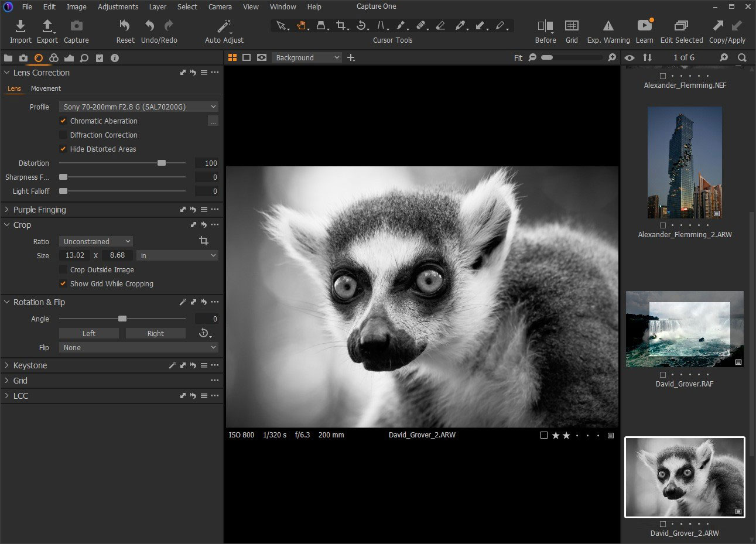Viewport: 756px width, 544px height.
Task: Click the Auto Adjust magic wand
Action: [224, 26]
